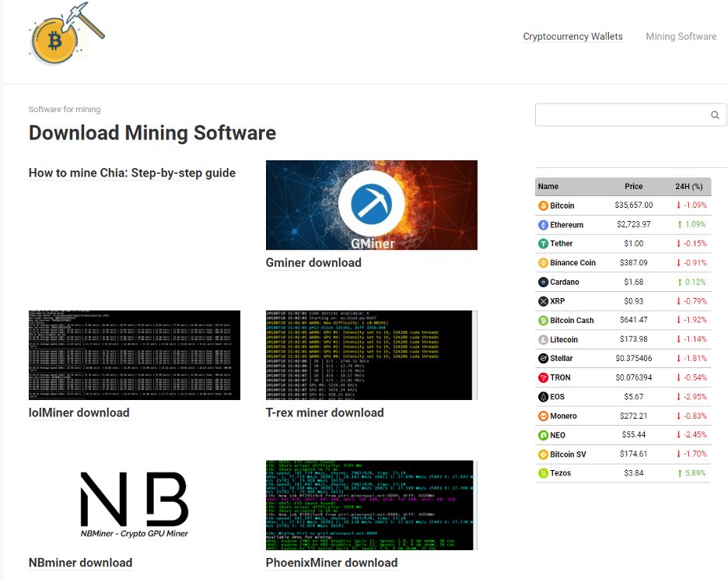This screenshot has height=579, width=728.
Task: Click the Bitcoin Cash price $641.47
Action: click(x=633, y=320)
